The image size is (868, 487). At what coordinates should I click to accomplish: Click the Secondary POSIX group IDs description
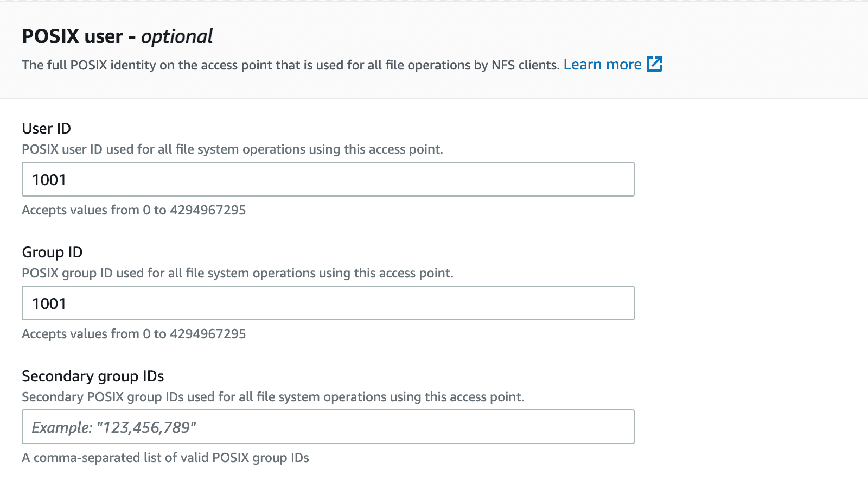click(273, 397)
